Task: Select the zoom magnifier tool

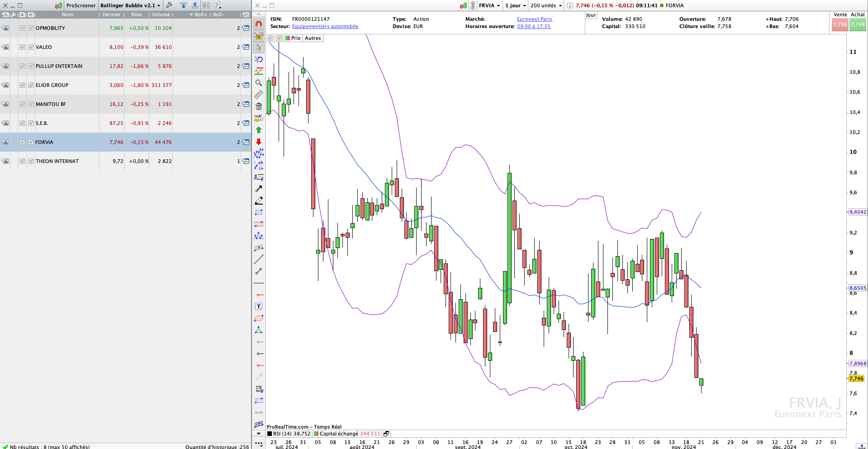Action: tap(259, 83)
